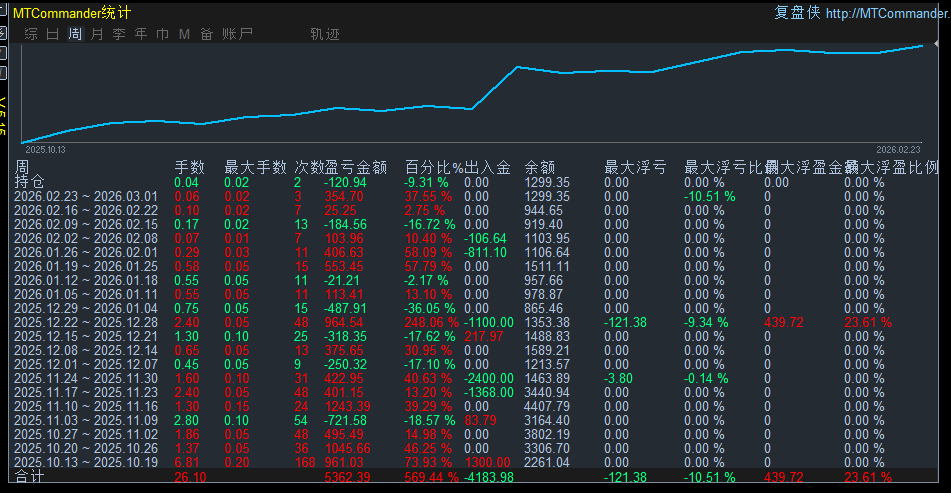Click percentage value 248.06 %
The height and width of the screenshot is (493, 951).
(x=432, y=322)
